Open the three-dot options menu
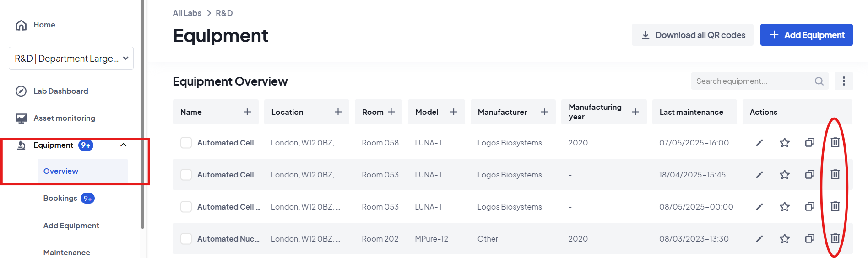Screen dimensions: 868x258 844,81
